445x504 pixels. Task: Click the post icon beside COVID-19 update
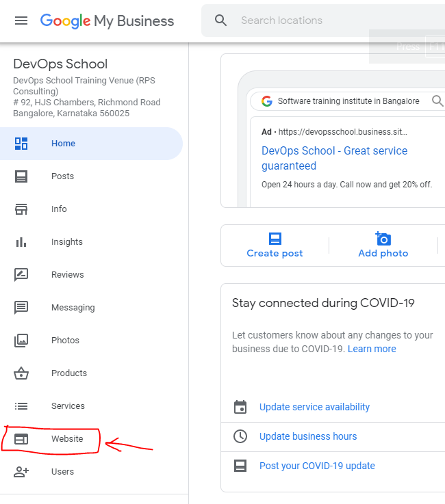pyautogui.click(x=240, y=466)
